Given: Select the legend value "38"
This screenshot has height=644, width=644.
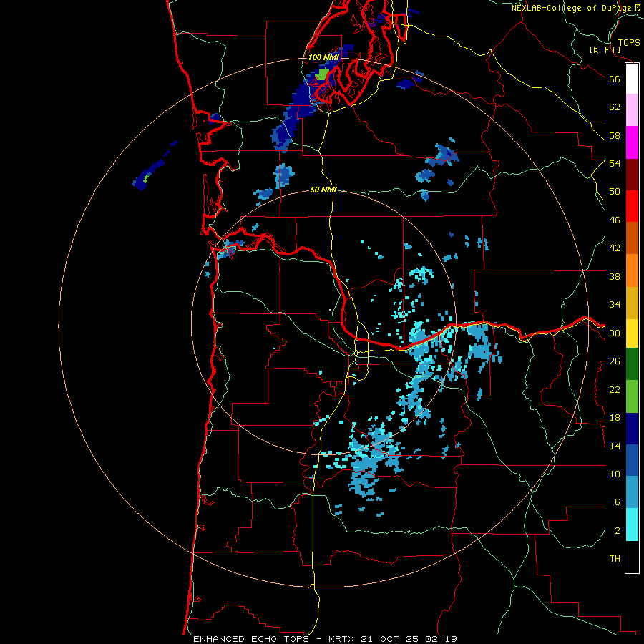Looking at the screenshot, I should 615,276.
